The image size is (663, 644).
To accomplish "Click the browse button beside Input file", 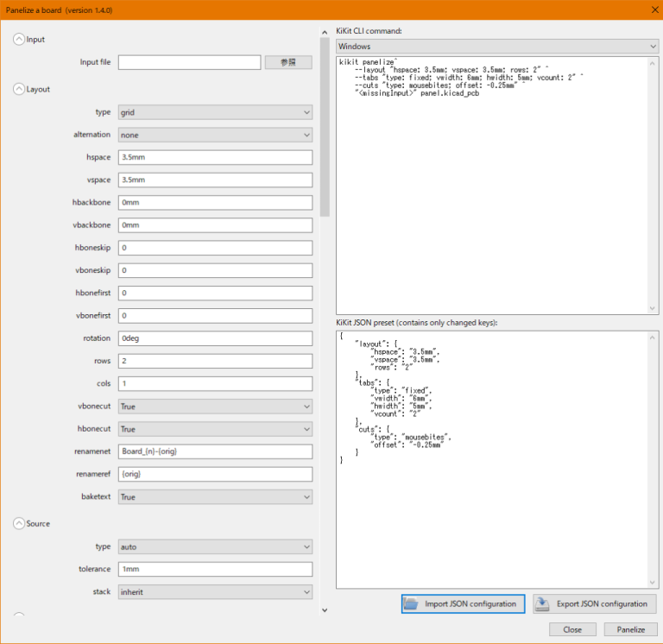I will [x=288, y=62].
